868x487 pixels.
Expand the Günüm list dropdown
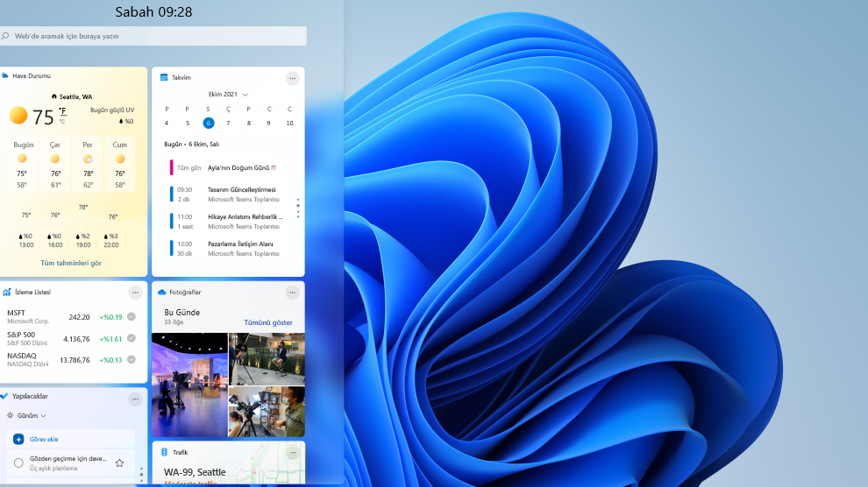tap(26, 415)
